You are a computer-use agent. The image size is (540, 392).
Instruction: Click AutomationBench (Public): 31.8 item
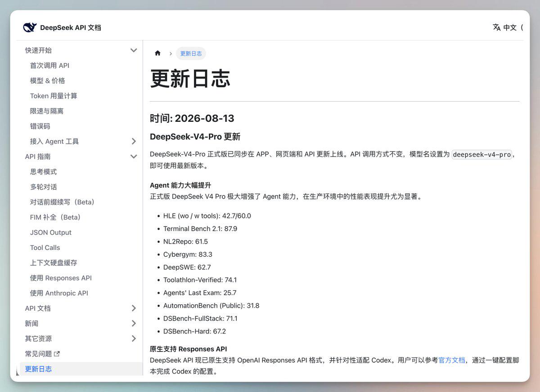point(211,306)
